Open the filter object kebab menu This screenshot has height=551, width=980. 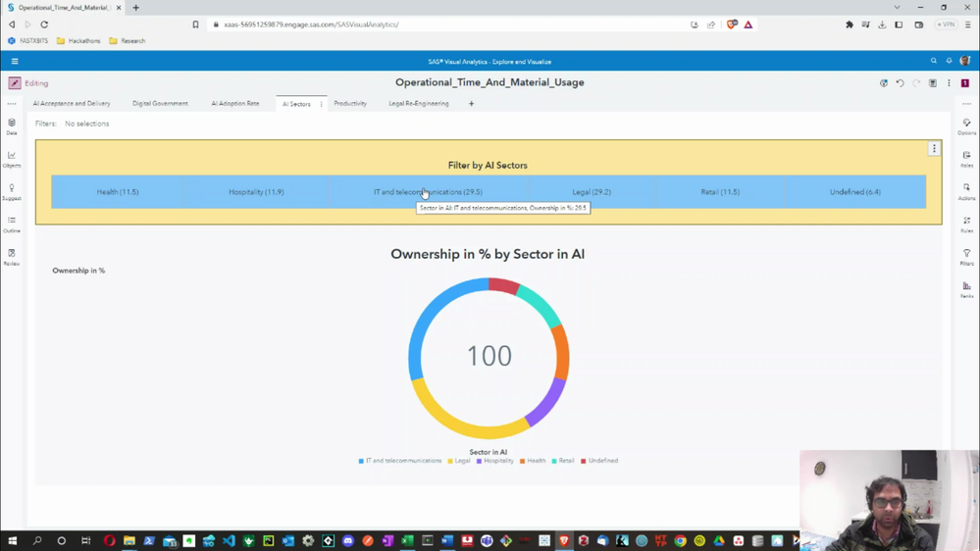[x=934, y=149]
